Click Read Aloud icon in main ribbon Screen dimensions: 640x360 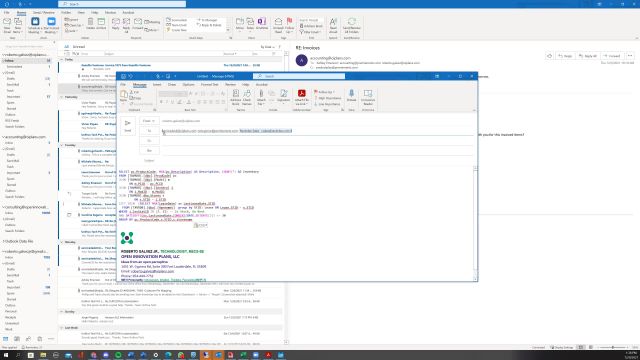coord(333,25)
